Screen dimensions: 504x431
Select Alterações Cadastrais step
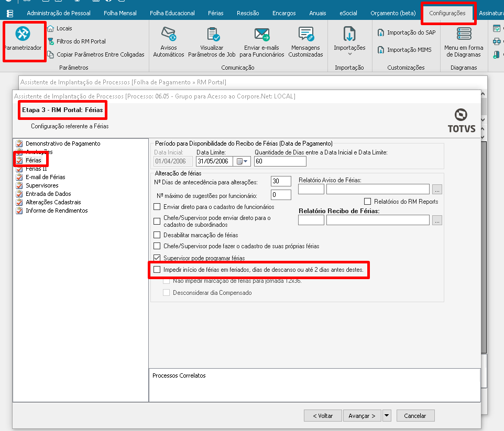point(49,202)
